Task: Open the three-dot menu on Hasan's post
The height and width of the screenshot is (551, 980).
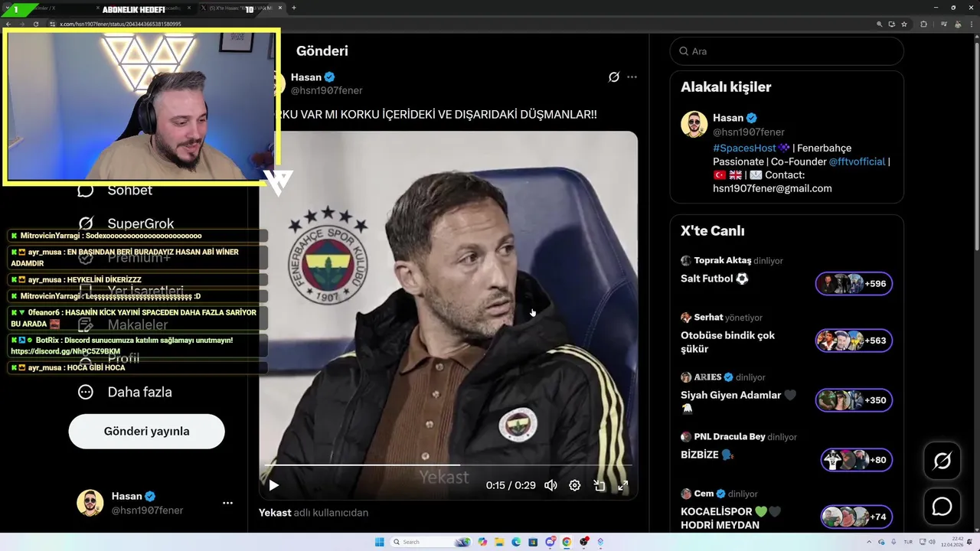Action: (632, 77)
